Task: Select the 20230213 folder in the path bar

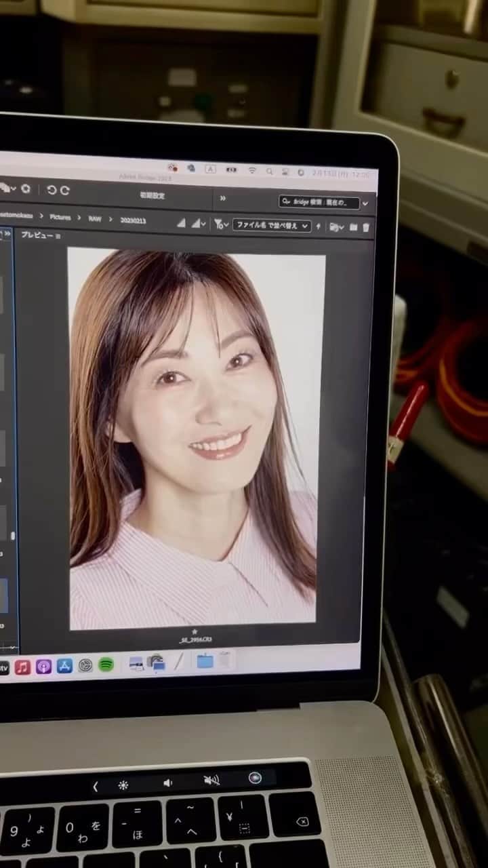Action: tap(132, 220)
